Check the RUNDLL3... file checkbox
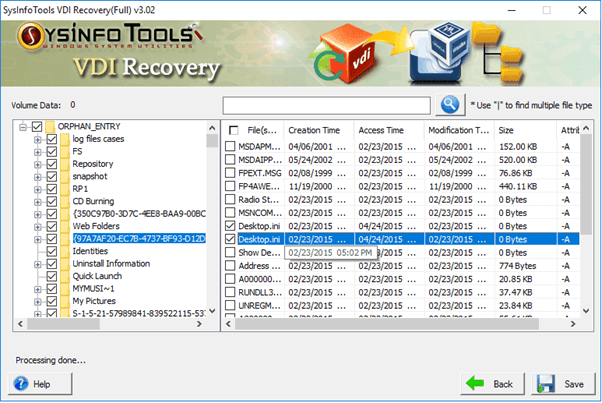 (230, 292)
